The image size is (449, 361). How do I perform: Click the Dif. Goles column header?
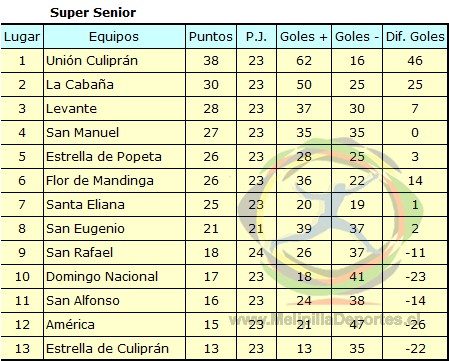(415, 37)
